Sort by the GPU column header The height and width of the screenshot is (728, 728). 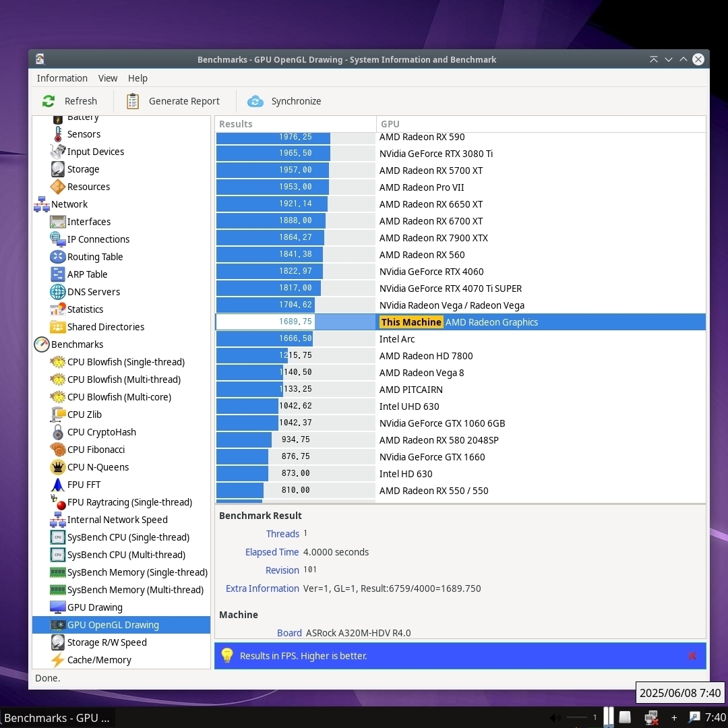541,124
